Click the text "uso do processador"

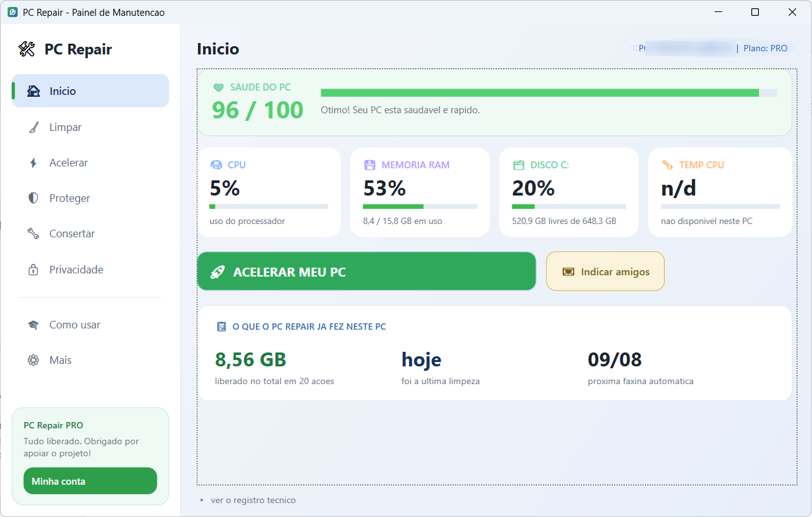(x=247, y=221)
